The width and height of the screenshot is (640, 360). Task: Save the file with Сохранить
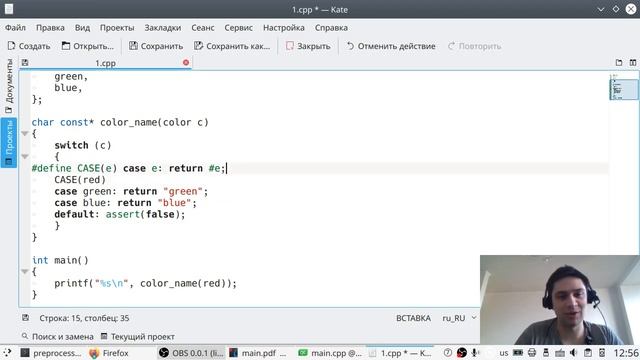(156, 46)
